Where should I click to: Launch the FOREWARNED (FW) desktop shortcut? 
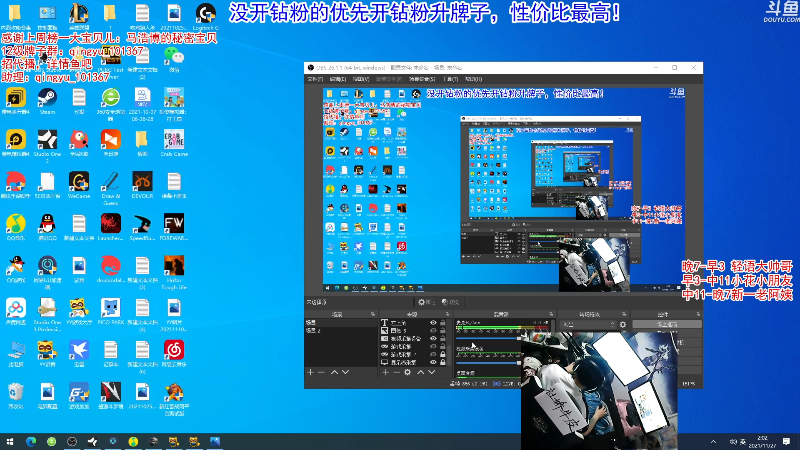pos(174,227)
